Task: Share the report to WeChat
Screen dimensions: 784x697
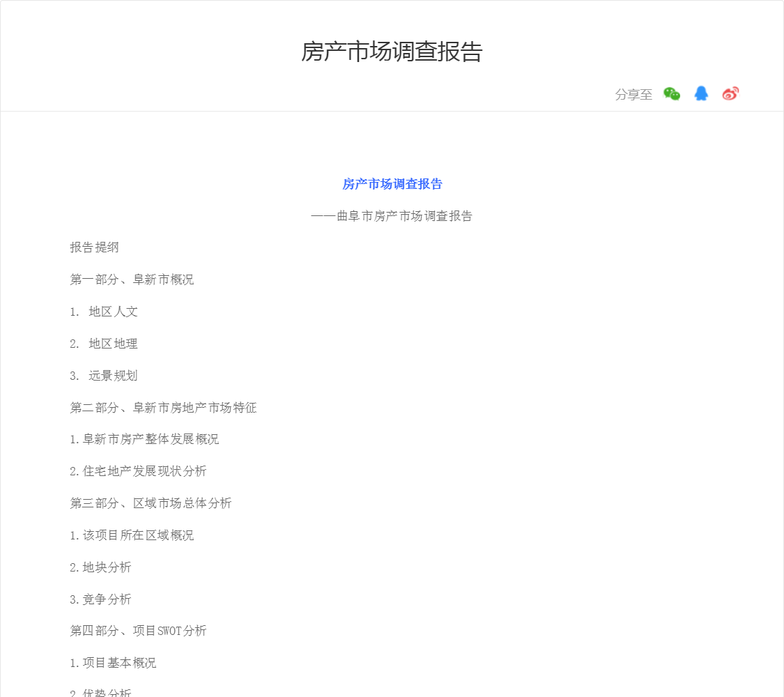Action: click(x=672, y=93)
